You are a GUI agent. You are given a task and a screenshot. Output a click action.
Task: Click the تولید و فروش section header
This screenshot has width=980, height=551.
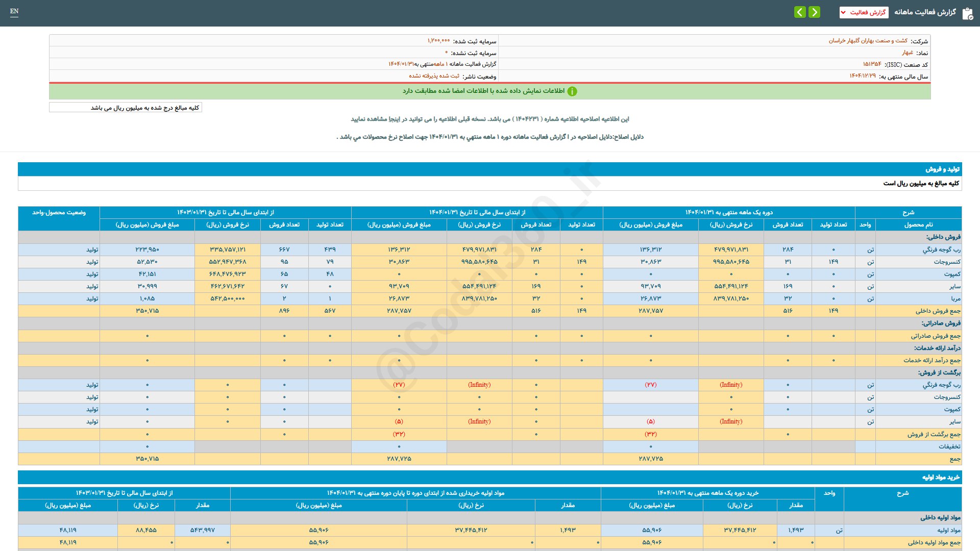coord(942,169)
